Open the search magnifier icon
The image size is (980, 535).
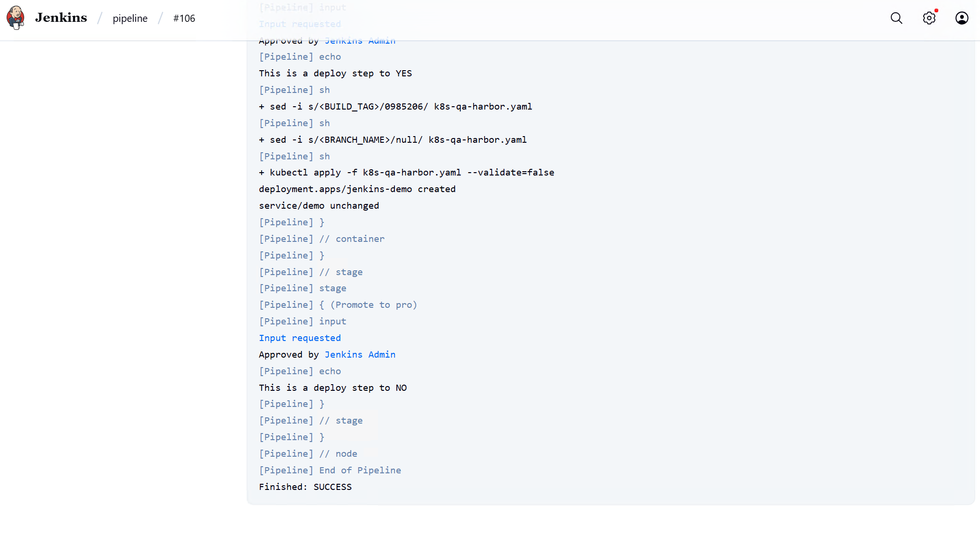click(x=896, y=18)
